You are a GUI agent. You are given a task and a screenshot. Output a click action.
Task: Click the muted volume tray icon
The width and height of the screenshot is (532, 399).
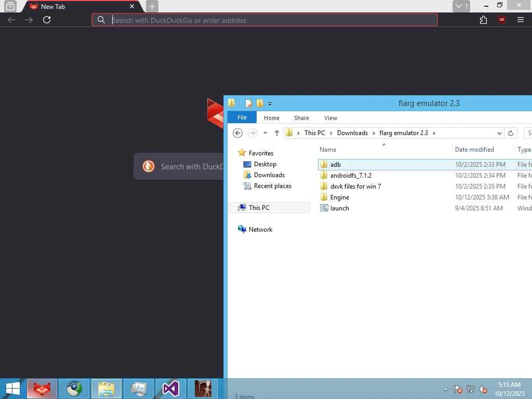pos(483,389)
